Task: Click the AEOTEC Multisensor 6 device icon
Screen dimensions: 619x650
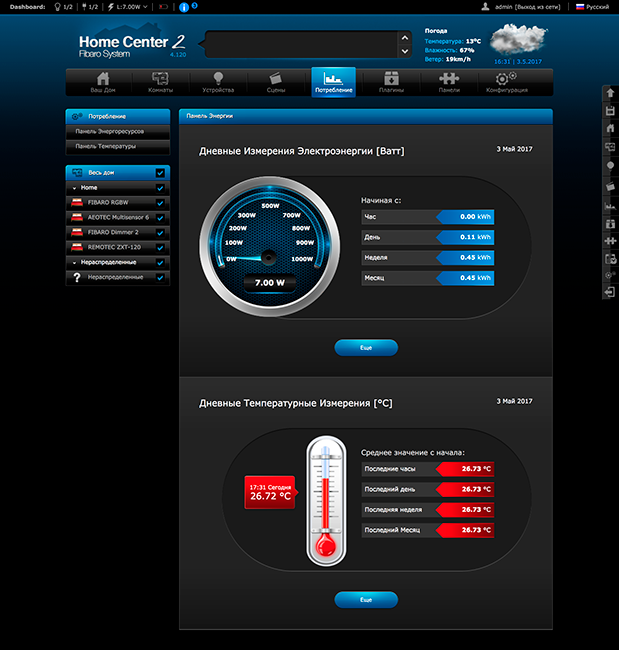Action: point(77,217)
